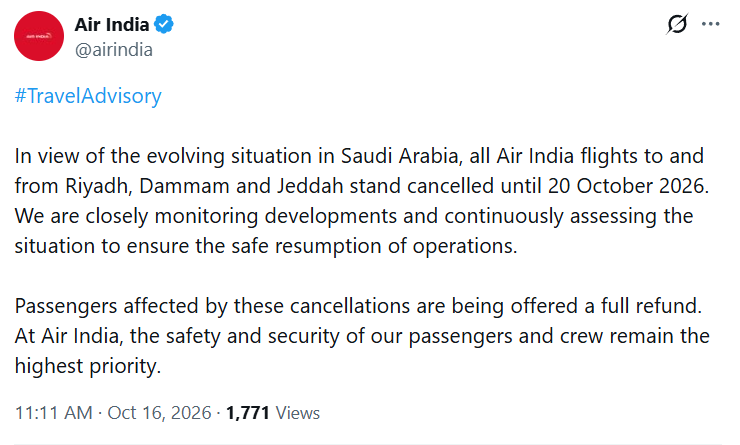Viewport: 740px width, 445px height.
Task: Open the three-dot more options menu
Action: [710, 24]
